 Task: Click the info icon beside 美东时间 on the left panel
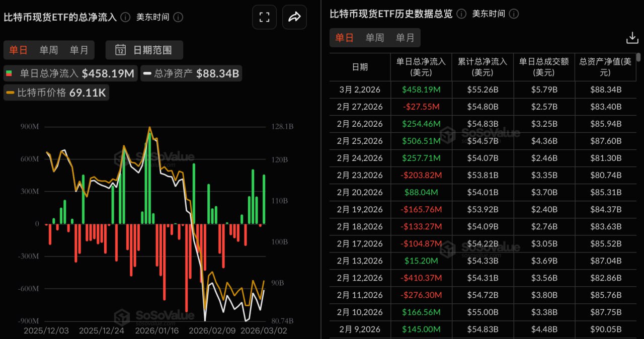point(179,17)
